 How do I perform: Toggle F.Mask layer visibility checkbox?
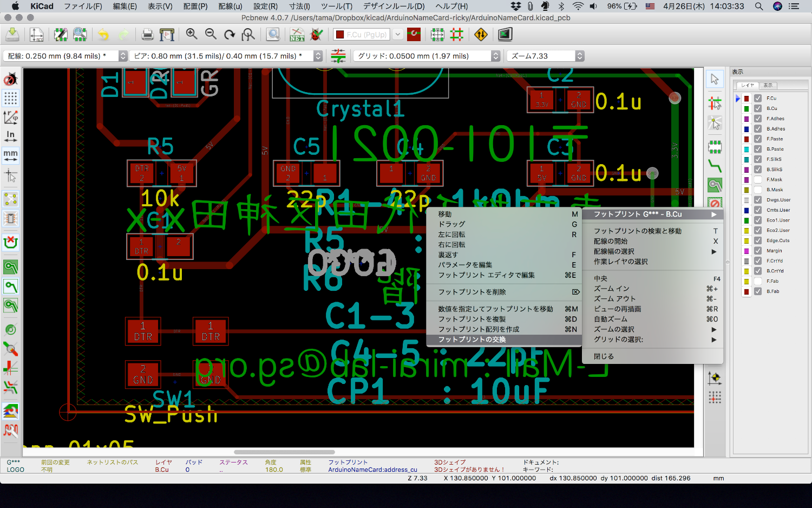click(758, 180)
